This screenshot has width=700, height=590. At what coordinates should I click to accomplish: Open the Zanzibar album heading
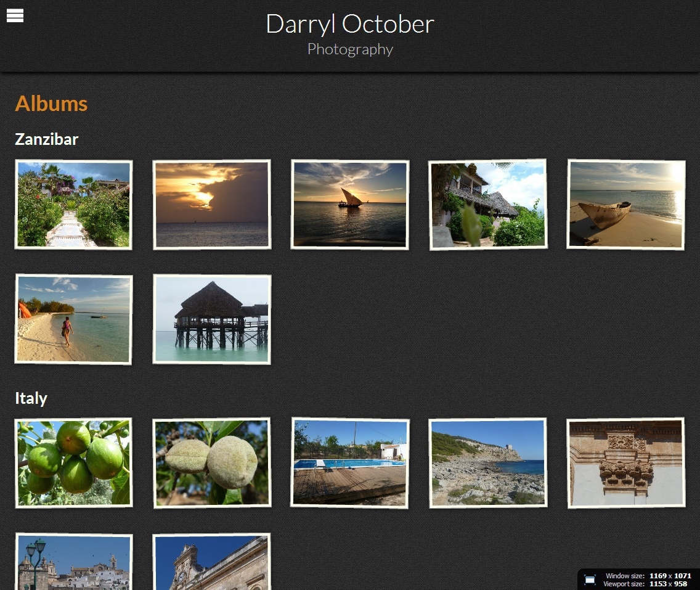point(46,139)
